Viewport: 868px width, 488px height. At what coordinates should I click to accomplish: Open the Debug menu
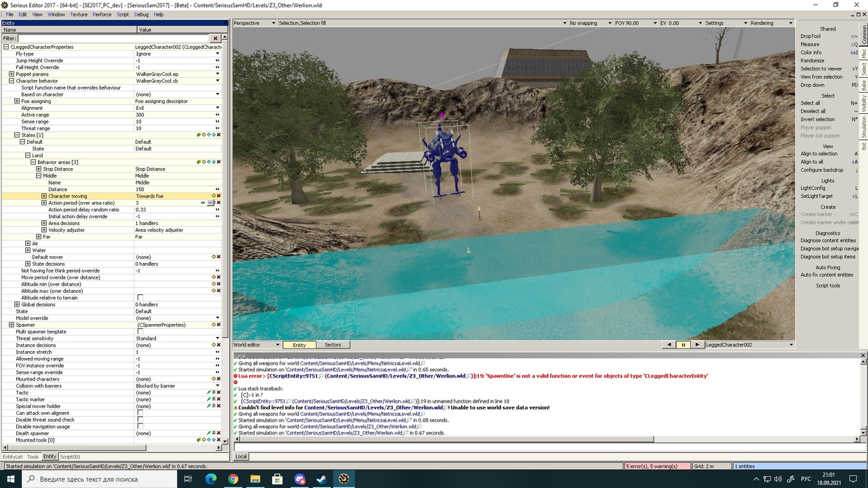[x=141, y=14]
